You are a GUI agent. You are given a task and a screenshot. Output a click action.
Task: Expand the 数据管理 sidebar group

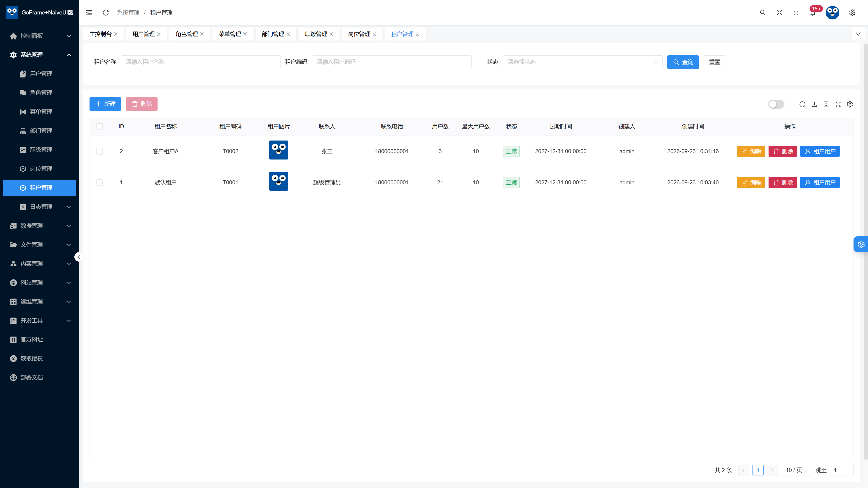(x=39, y=226)
